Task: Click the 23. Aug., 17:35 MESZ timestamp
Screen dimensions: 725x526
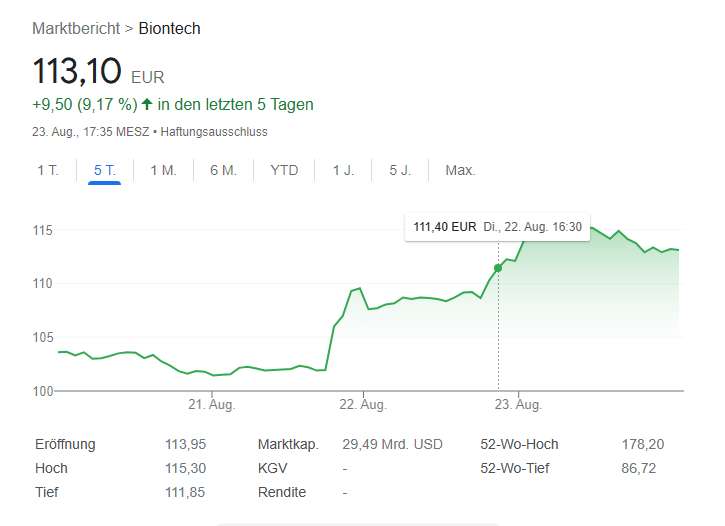Action: pyautogui.click(x=91, y=132)
